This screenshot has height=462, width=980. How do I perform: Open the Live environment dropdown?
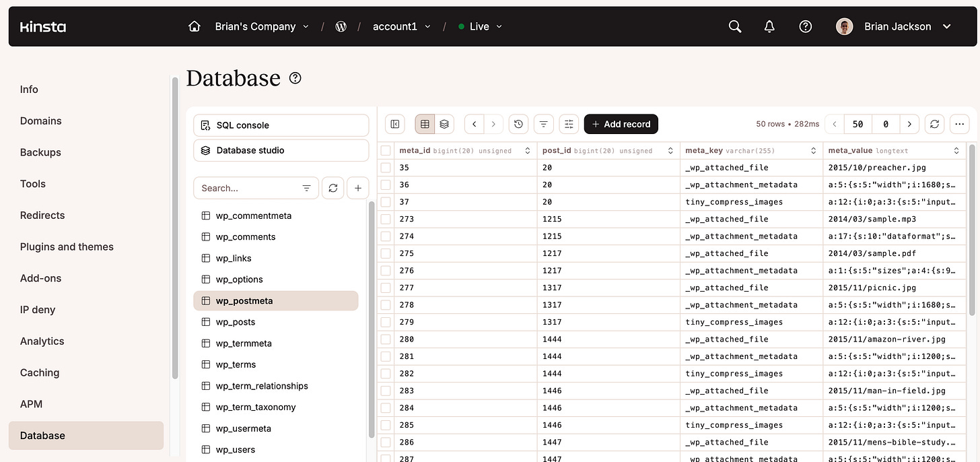click(x=480, y=26)
